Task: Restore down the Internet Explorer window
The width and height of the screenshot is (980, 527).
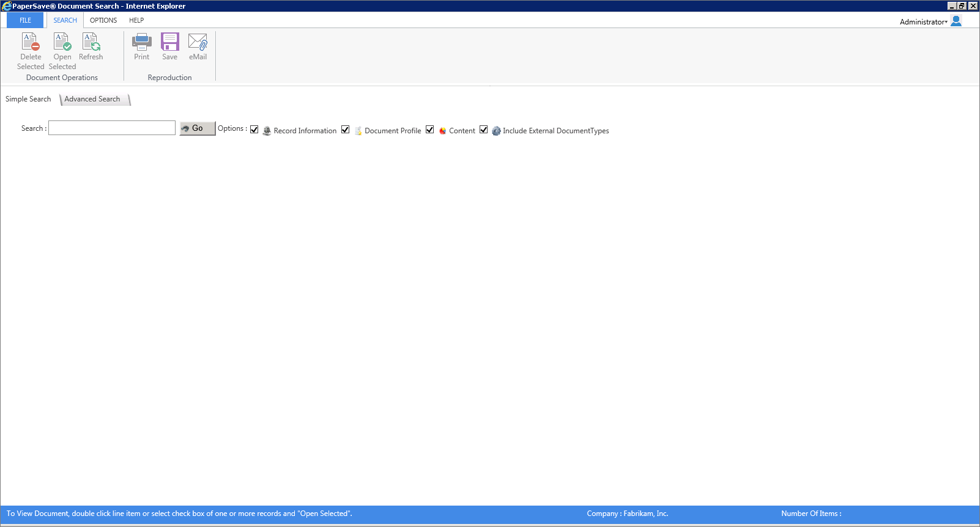Action: pos(962,6)
